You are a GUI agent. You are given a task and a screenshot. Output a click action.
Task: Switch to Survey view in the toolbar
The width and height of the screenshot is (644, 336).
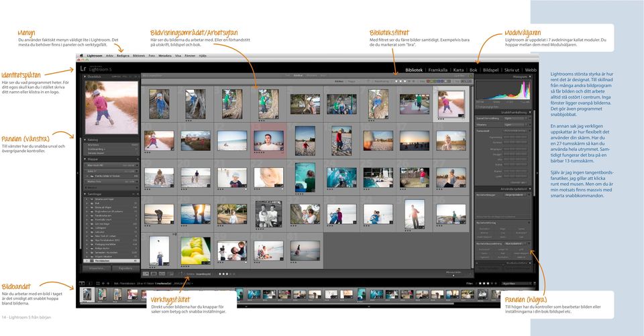(x=171, y=274)
